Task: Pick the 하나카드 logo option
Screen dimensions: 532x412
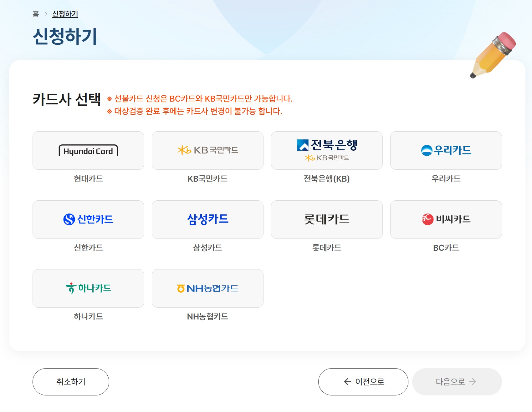Action: 88,288
